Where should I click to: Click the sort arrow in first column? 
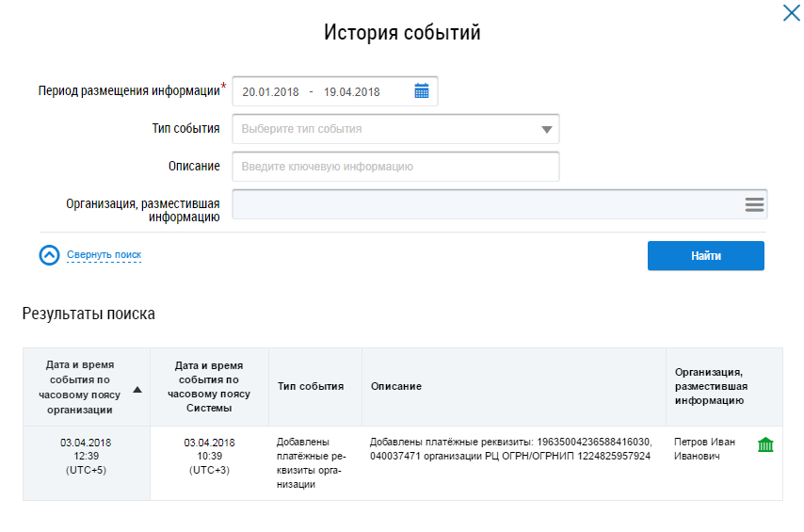coord(137,388)
